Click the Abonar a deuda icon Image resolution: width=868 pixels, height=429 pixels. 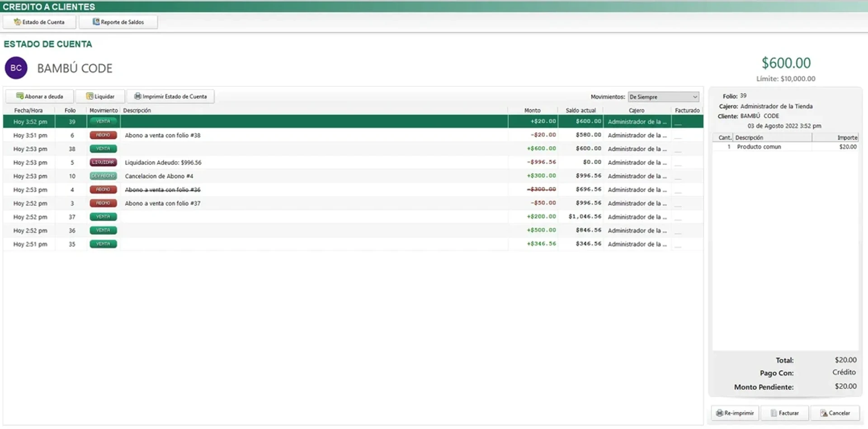coord(19,96)
